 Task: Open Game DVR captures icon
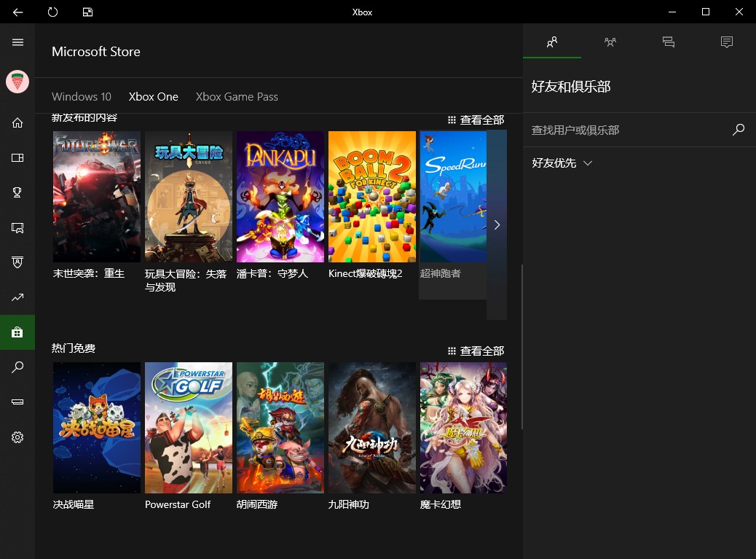[17, 227]
